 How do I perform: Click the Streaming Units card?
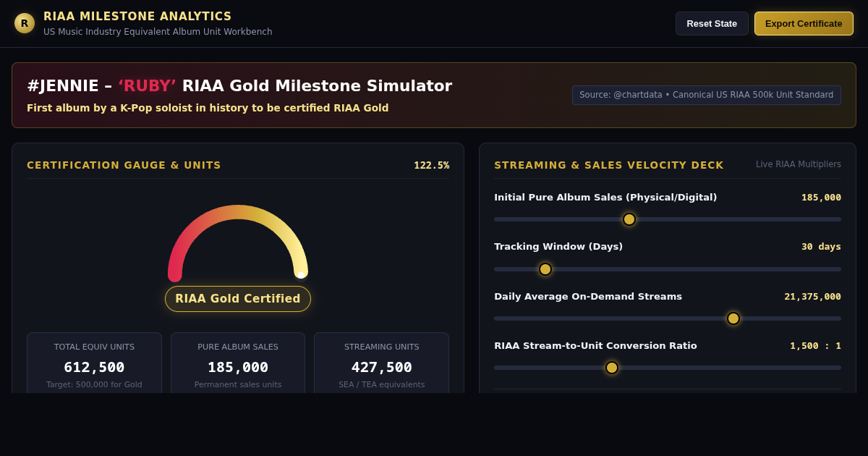coord(382,363)
